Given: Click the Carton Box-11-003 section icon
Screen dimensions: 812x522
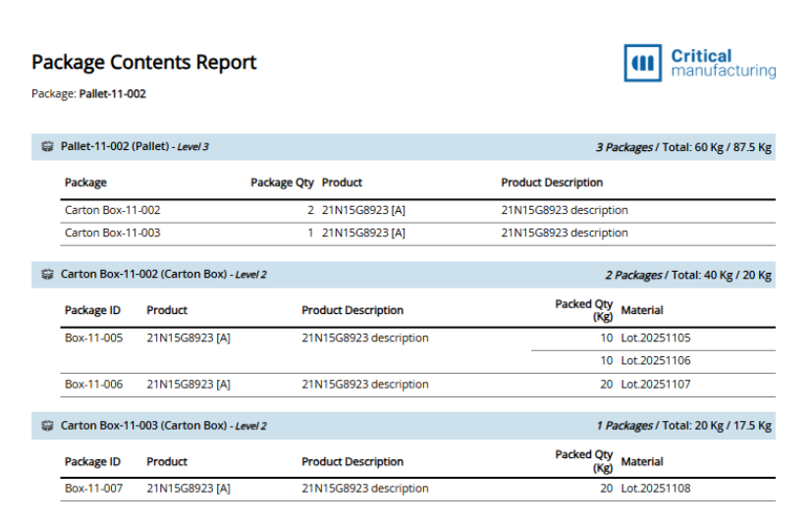Looking at the screenshot, I should 47,426.
